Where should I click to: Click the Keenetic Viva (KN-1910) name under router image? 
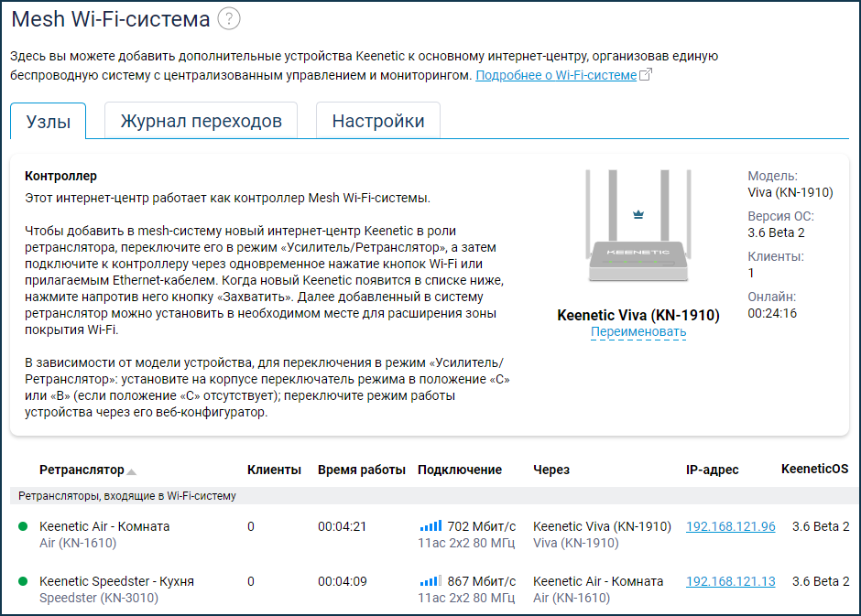(x=638, y=316)
